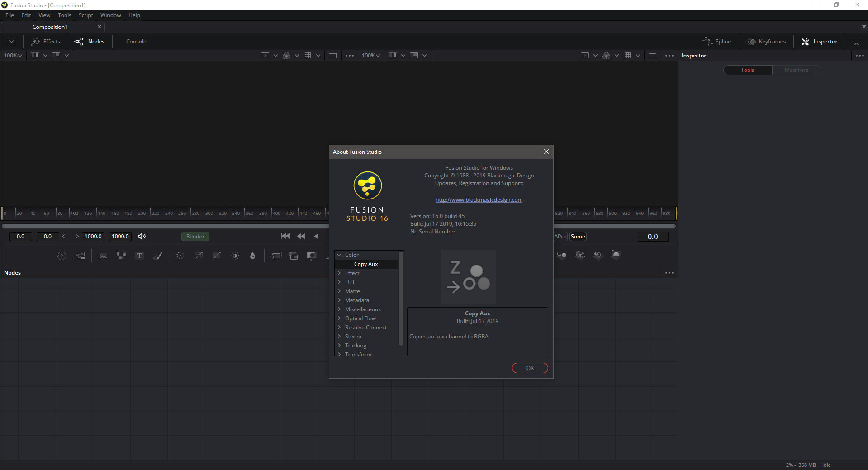Expand the Matte category
868x470 pixels.
pos(339,291)
